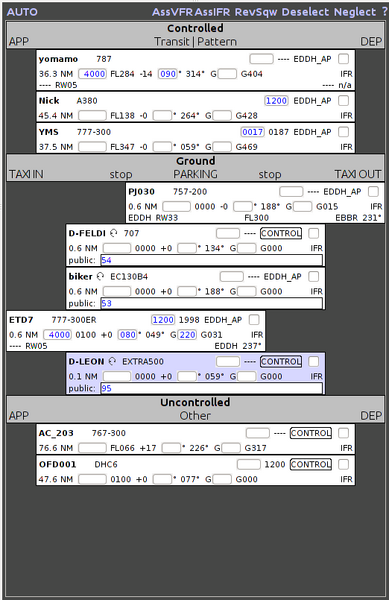Click Deselect in the top bar
Screen dimensions: 389x600
pos(305,12)
